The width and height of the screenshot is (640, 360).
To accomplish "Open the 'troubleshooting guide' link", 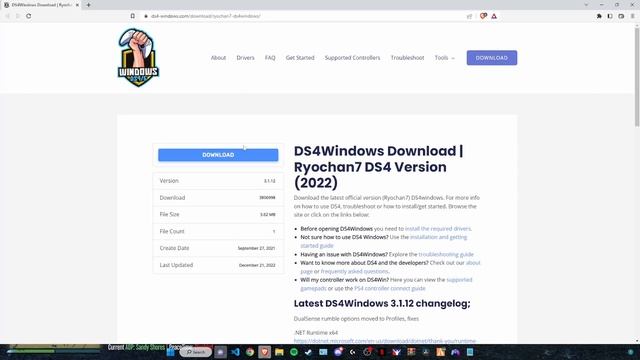I will pos(446,254).
